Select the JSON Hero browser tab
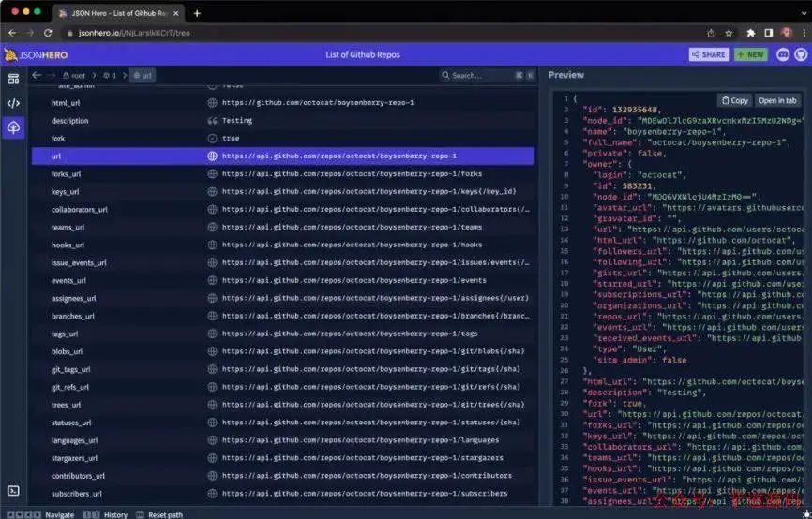This screenshot has height=519, width=812. pyautogui.click(x=118, y=13)
